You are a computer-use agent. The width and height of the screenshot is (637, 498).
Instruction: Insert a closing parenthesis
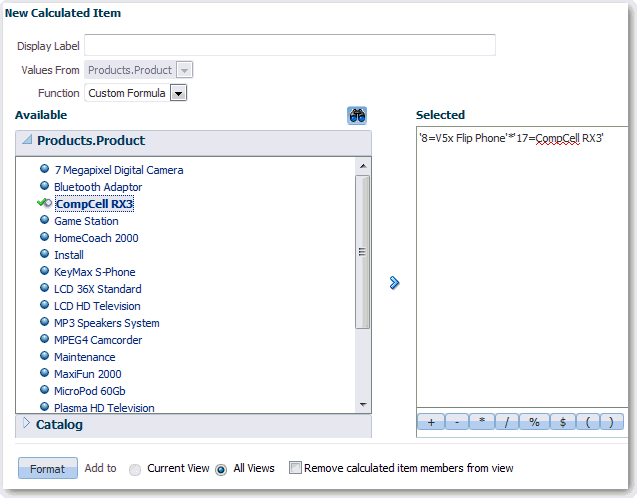[x=612, y=422]
